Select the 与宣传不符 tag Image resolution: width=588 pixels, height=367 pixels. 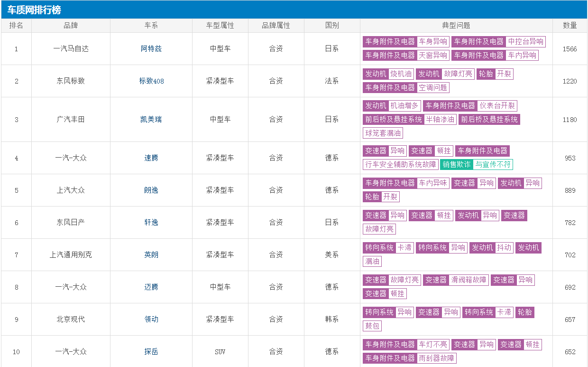click(493, 164)
